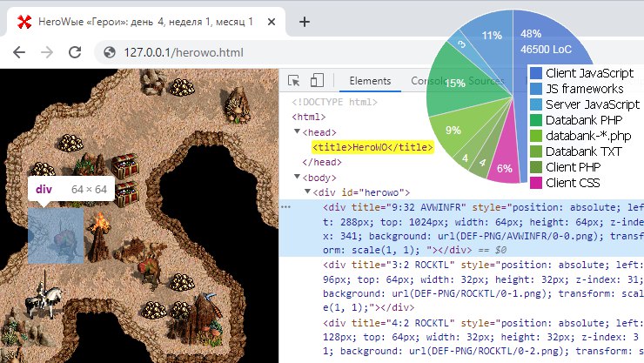Activate the DevTools inspect element picker

(x=293, y=80)
